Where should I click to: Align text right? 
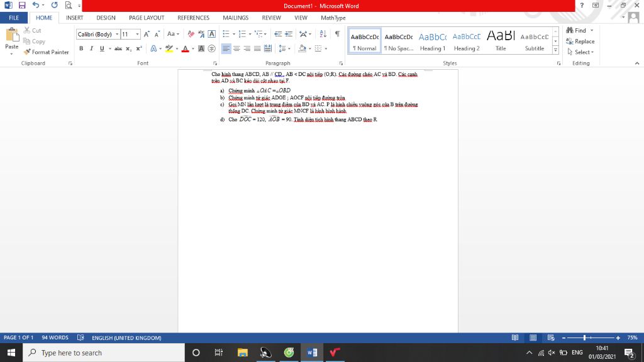[x=247, y=48]
